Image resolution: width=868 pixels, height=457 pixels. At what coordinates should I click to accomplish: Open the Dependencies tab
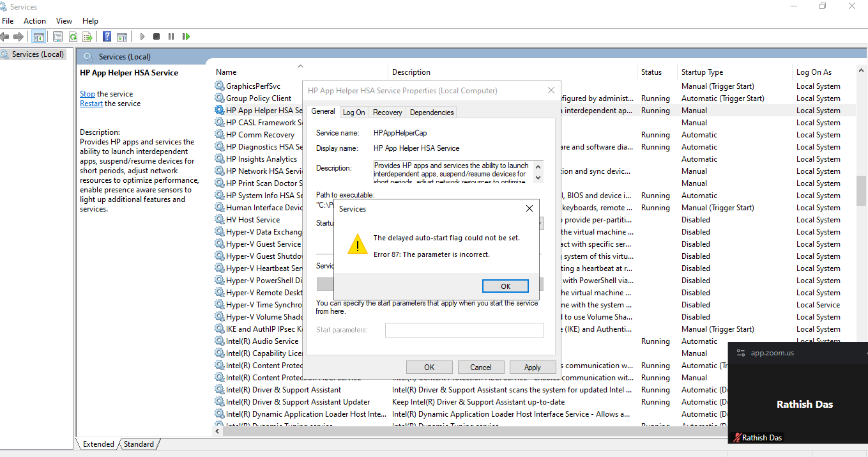431,111
